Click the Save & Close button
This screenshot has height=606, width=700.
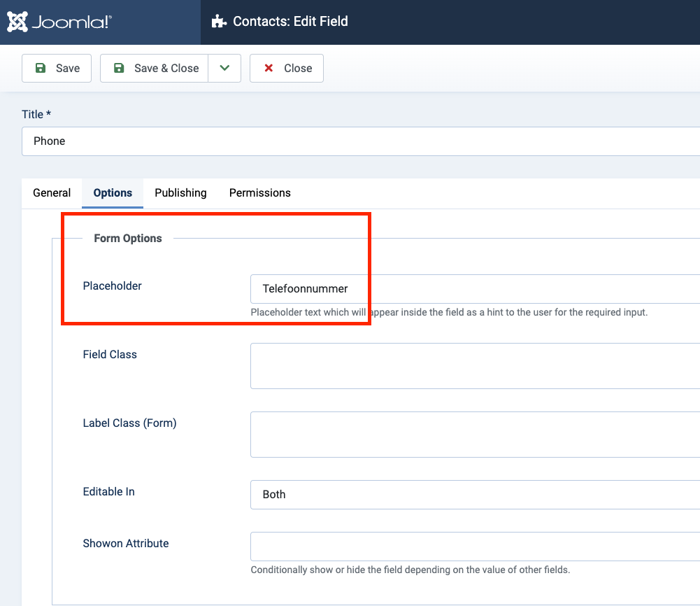click(155, 69)
